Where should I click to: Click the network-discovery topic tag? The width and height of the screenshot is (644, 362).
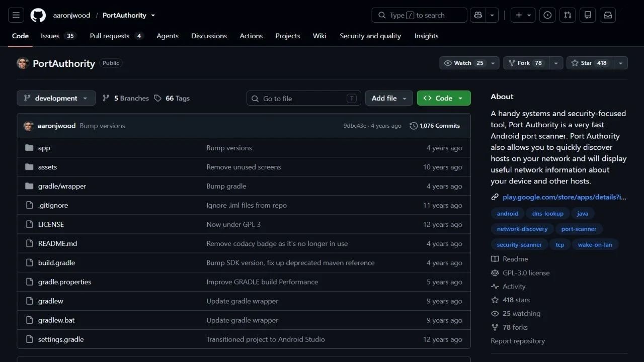522,229
